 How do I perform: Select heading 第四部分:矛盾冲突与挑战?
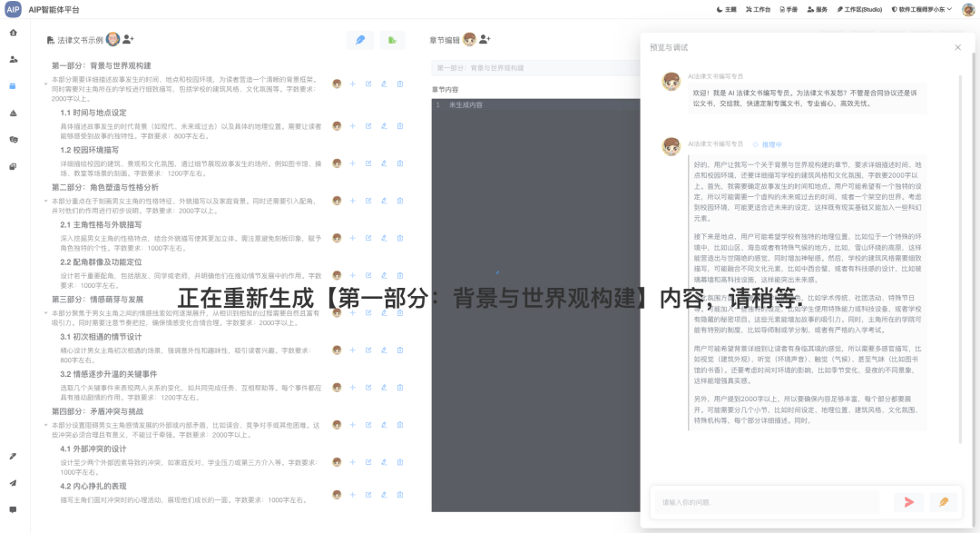97,411
